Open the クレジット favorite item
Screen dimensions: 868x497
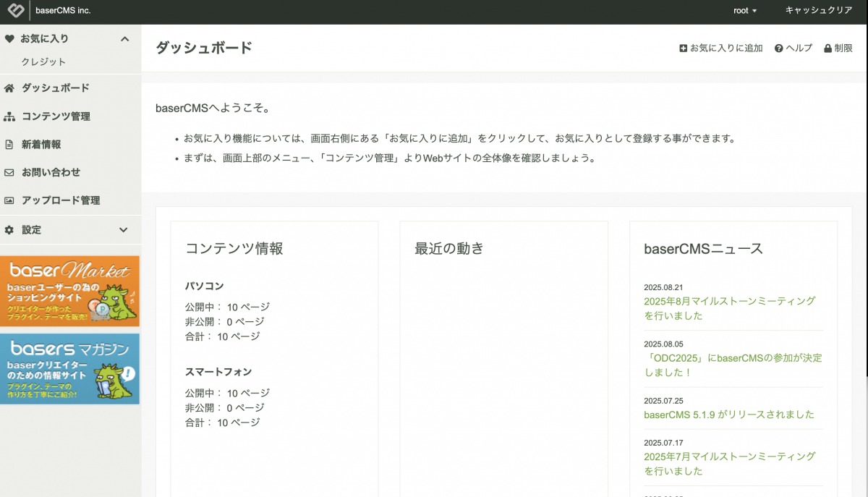point(43,62)
